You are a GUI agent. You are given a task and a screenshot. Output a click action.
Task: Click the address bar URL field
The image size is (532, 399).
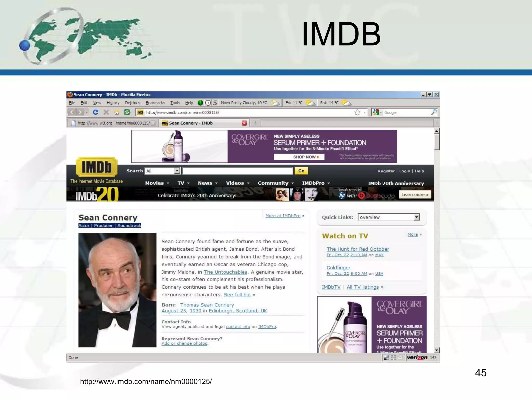[249, 112]
